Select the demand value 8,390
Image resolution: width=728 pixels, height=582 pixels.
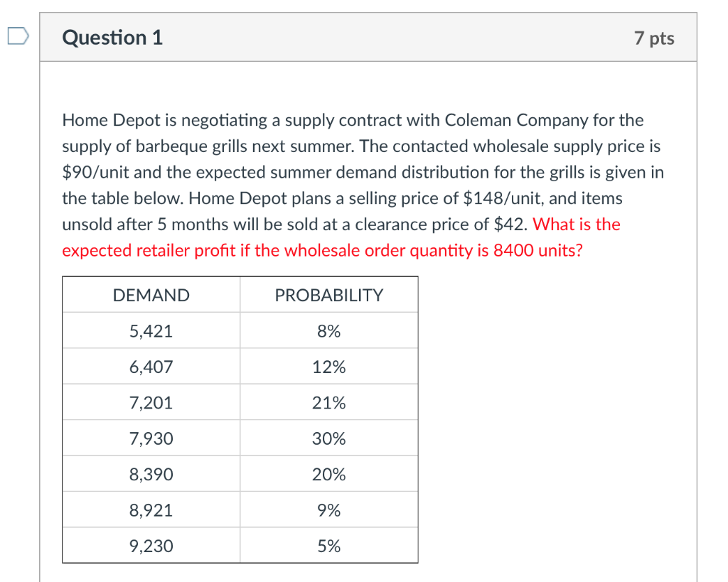151,474
